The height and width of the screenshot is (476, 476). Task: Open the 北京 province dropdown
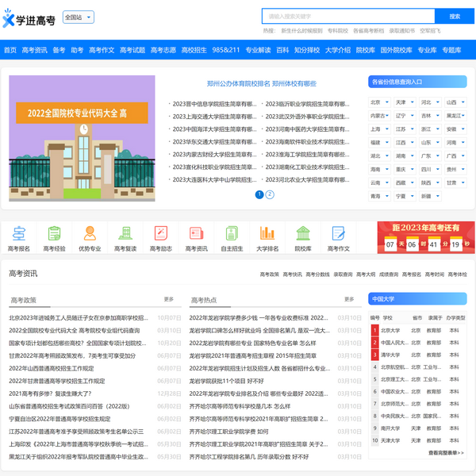[379, 102]
